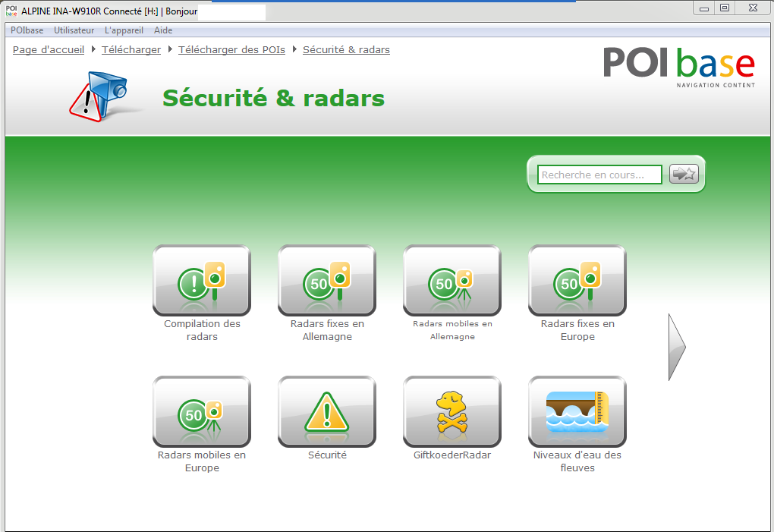Open the Aide menu
This screenshot has height=532, width=774.
click(x=163, y=30)
